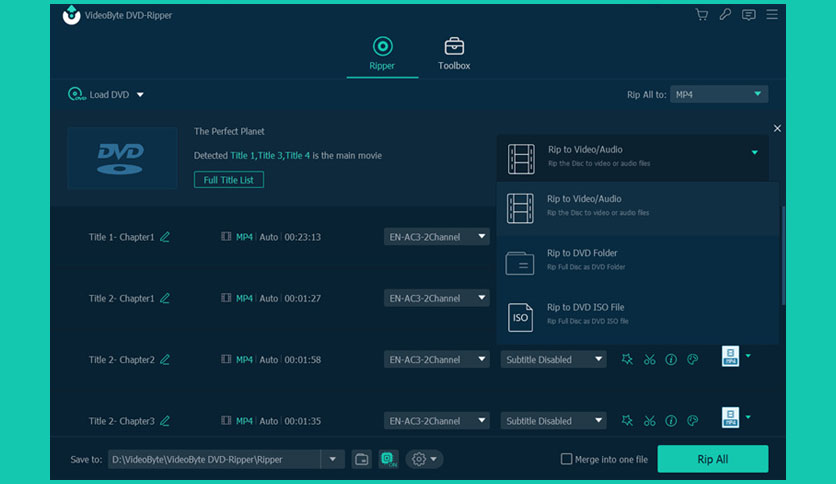Click the palette icon for Title 2- Chapter3

coord(693,421)
